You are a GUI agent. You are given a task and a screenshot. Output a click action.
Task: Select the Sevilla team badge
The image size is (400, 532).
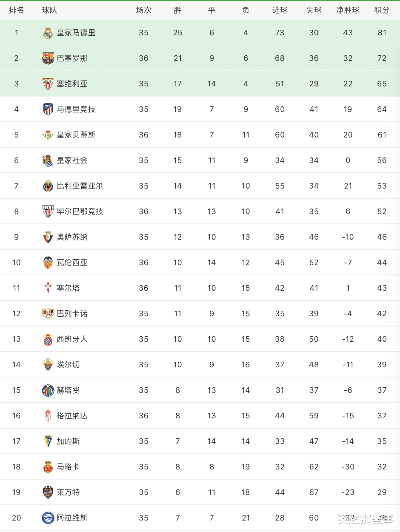[x=48, y=84]
